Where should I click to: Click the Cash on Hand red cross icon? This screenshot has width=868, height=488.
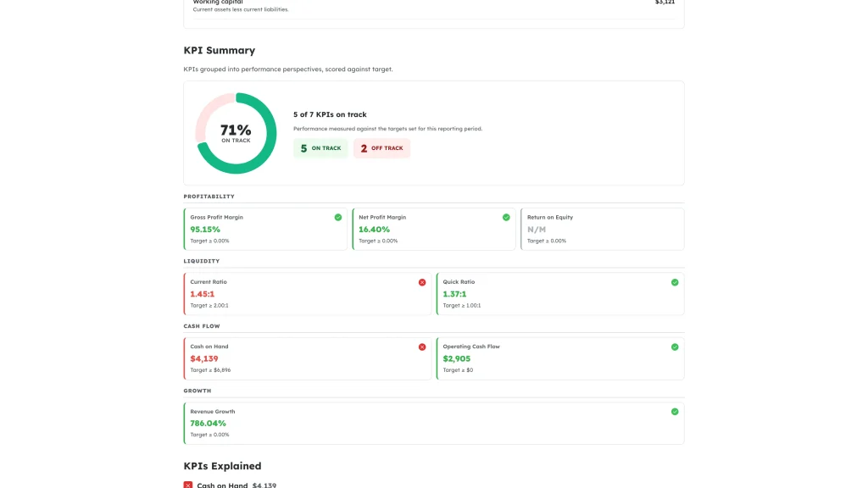point(422,347)
